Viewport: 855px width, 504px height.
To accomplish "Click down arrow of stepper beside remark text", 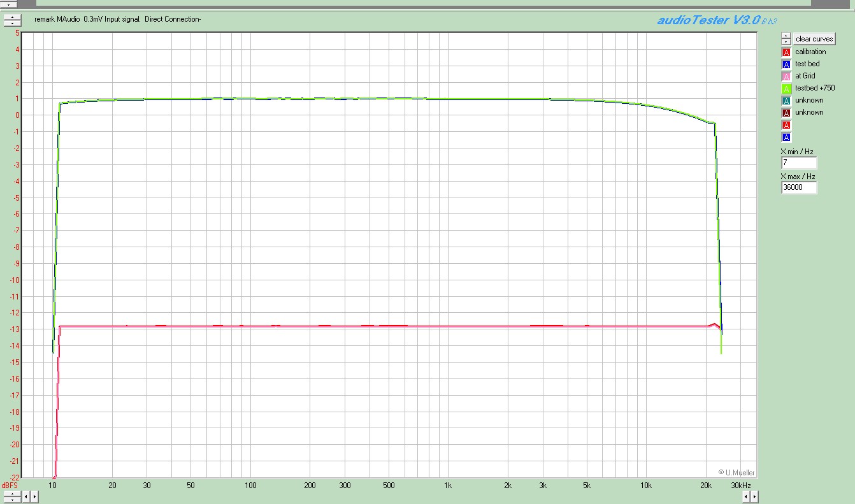I will [12, 22].
